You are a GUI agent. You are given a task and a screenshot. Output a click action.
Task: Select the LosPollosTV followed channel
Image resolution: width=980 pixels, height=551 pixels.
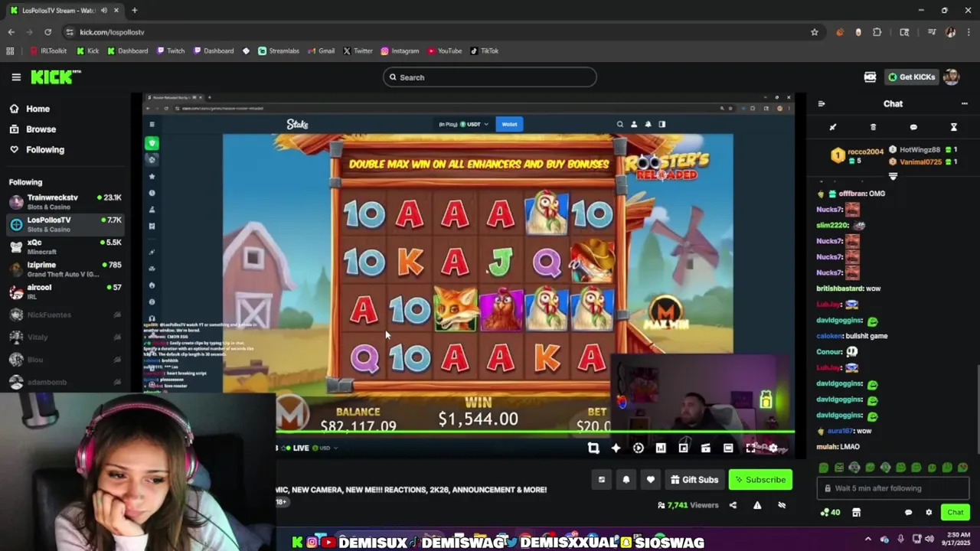coord(66,224)
